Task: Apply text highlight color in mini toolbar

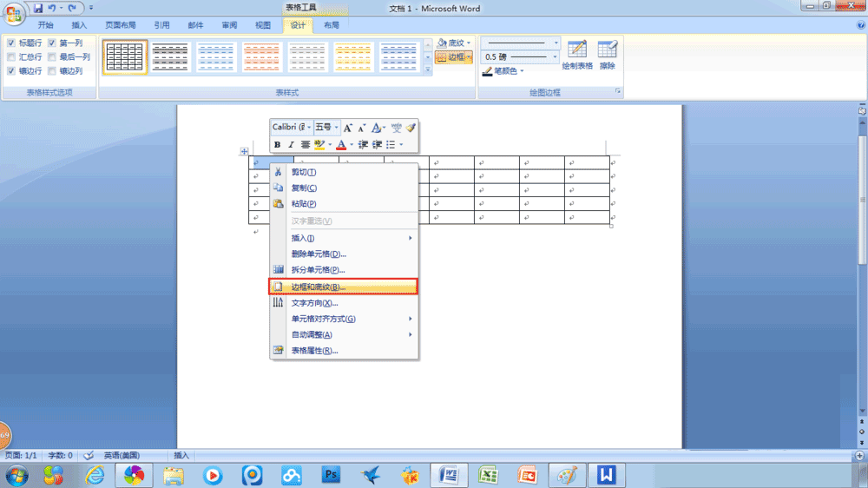Action: pos(319,144)
